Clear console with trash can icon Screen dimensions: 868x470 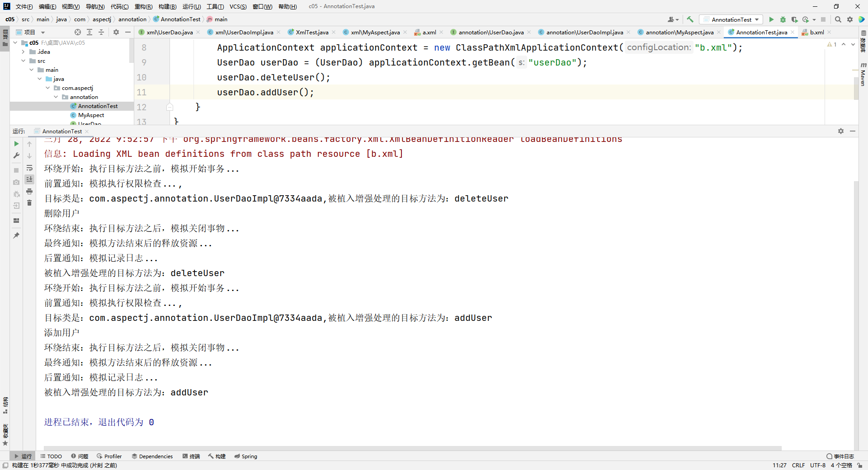pos(29,203)
